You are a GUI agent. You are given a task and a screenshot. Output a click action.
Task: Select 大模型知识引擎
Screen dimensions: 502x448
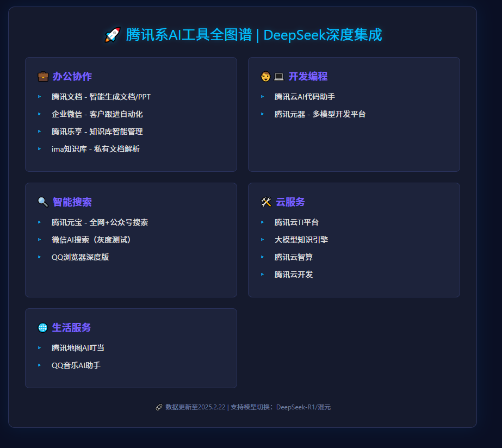301,240
